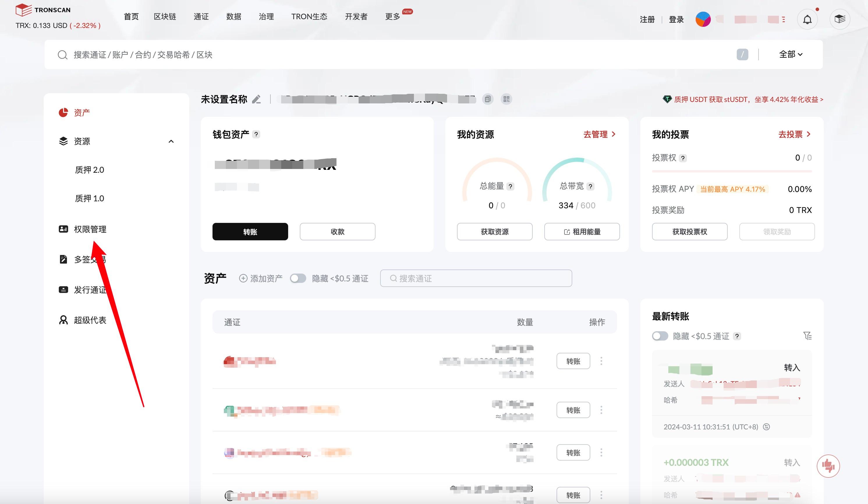The width and height of the screenshot is (868, 504).
Task: Follow the 去投票 link
Action: [795, 134]
